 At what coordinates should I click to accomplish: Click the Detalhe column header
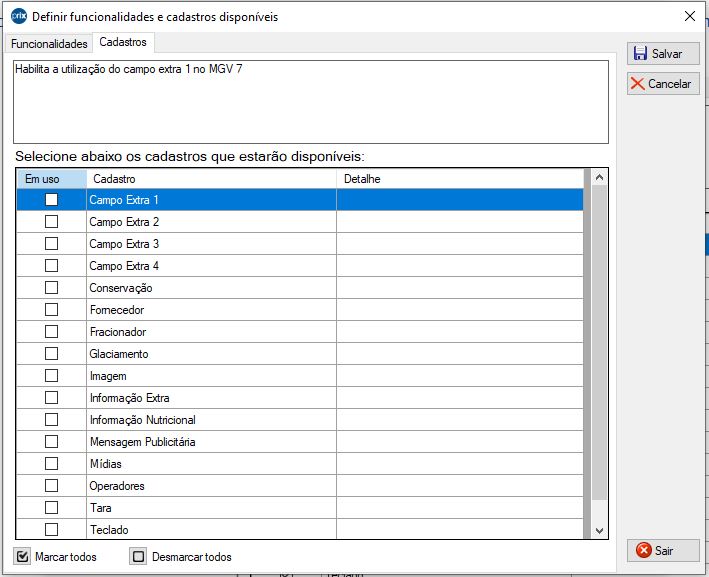(x=460, y=179)
